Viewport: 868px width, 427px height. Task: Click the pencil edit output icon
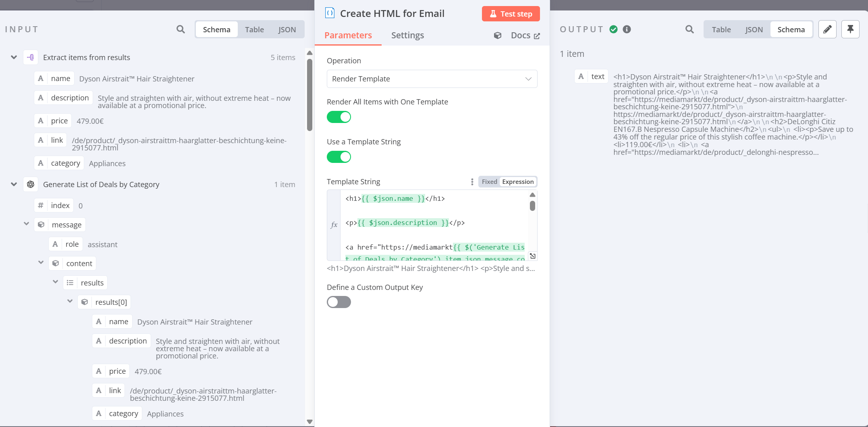pyautogui.click(x=827, y=29)
